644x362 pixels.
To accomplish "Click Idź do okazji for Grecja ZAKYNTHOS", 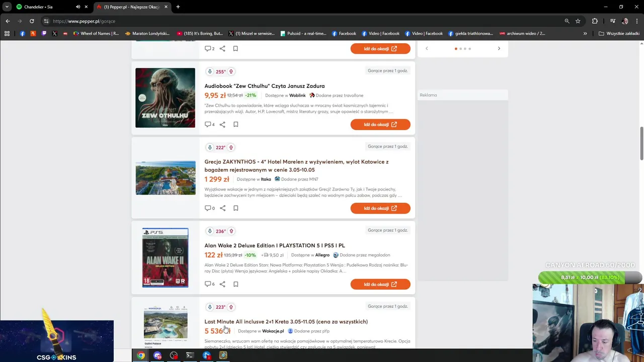I will (380, 208).
